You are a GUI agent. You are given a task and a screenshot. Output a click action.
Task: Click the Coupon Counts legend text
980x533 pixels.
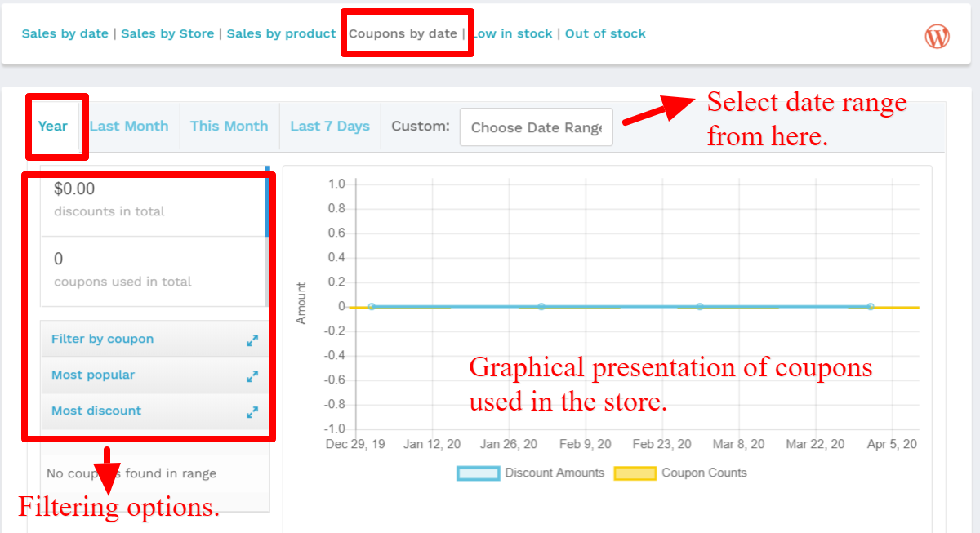pyautogui.click(x=704, y=473)
